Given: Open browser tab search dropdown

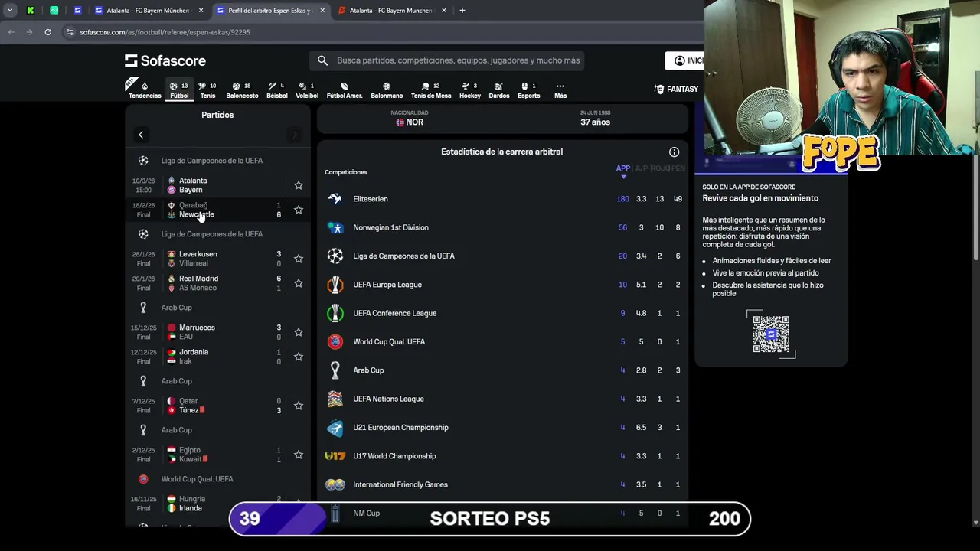Looking at the screenshot, I should pos(10,11).
